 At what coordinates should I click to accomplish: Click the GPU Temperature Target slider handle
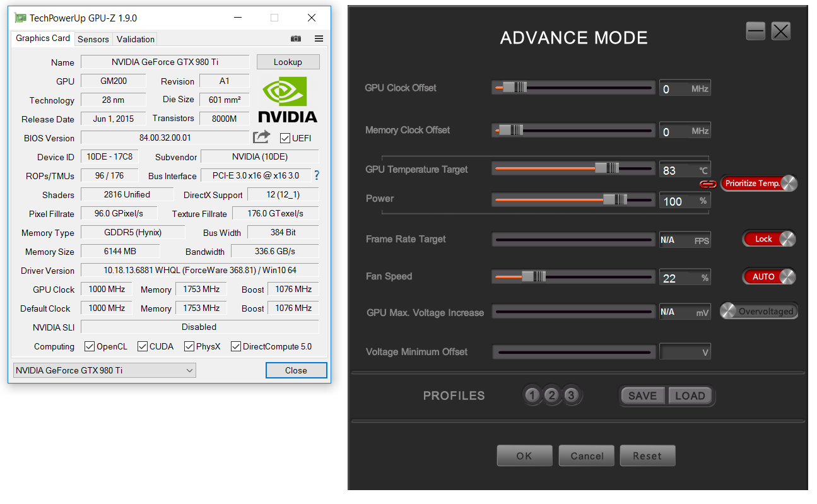coord(607,168)
